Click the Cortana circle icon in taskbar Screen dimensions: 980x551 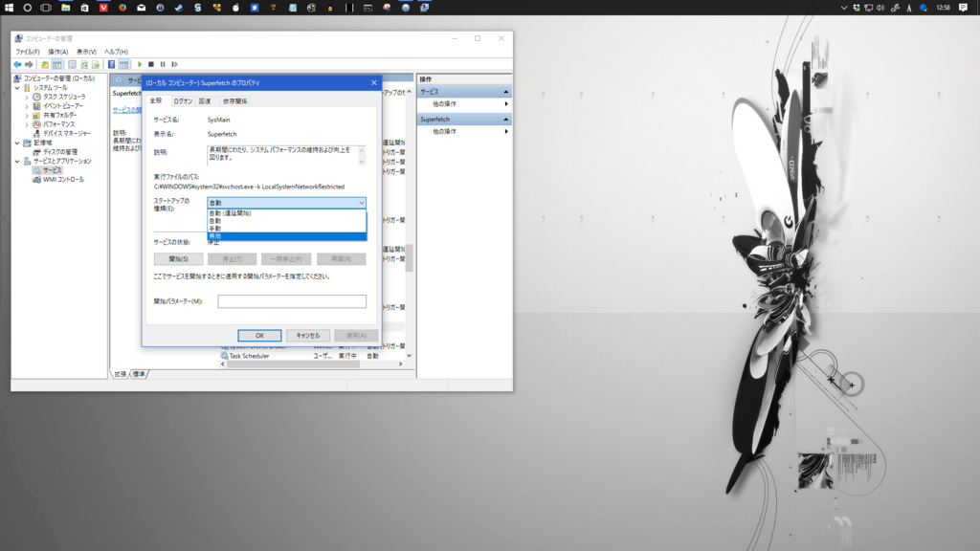(x=28, y=8)
